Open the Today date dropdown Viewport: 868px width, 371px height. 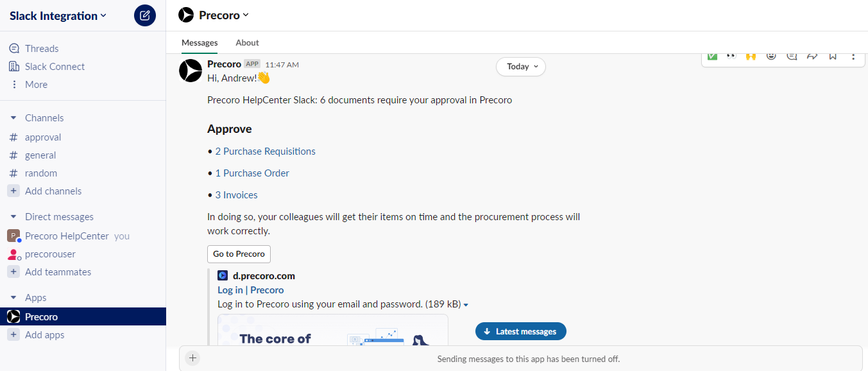pos(521,67)
